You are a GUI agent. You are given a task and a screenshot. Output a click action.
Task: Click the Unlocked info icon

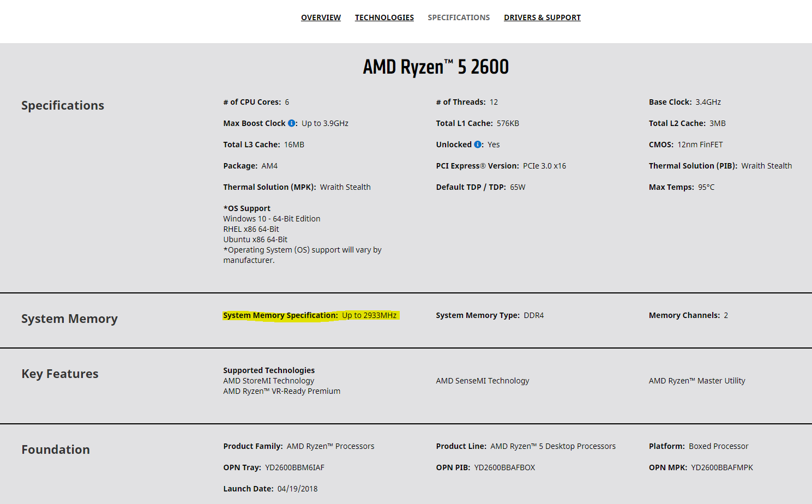478,145
